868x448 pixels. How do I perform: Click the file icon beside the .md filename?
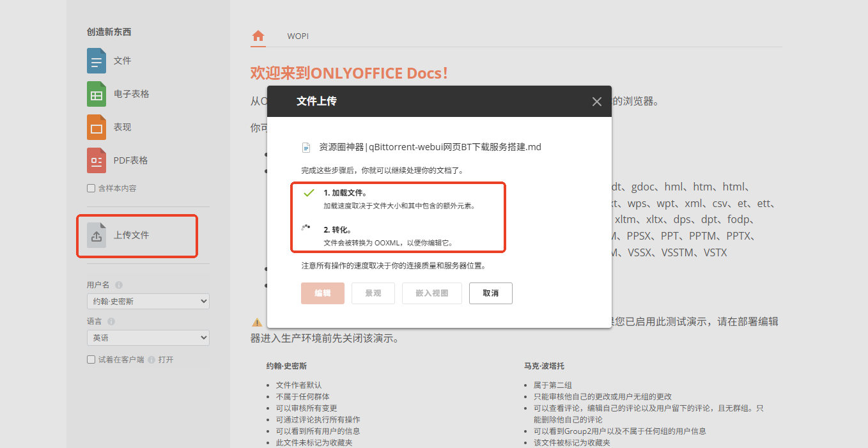pos(306,148)
